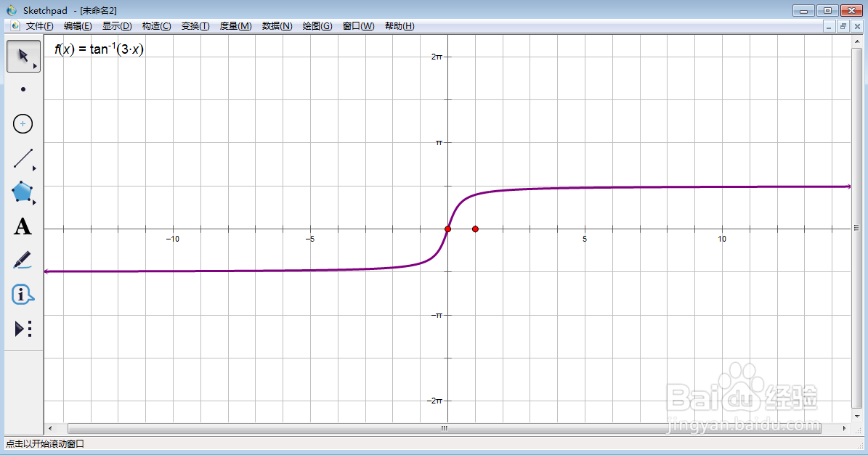
Task: Click the Sketchpad logo in the title bar
Action: click(x=10, y=9)
